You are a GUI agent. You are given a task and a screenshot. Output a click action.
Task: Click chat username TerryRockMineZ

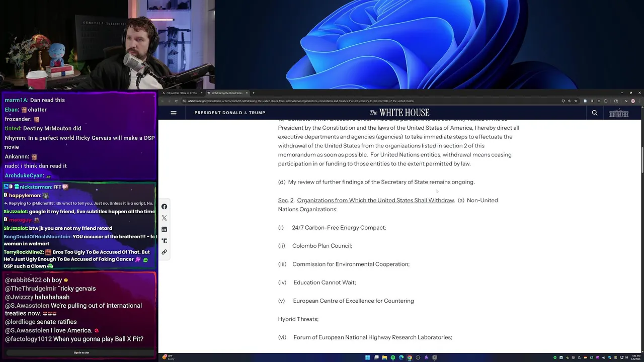point(24,252)
